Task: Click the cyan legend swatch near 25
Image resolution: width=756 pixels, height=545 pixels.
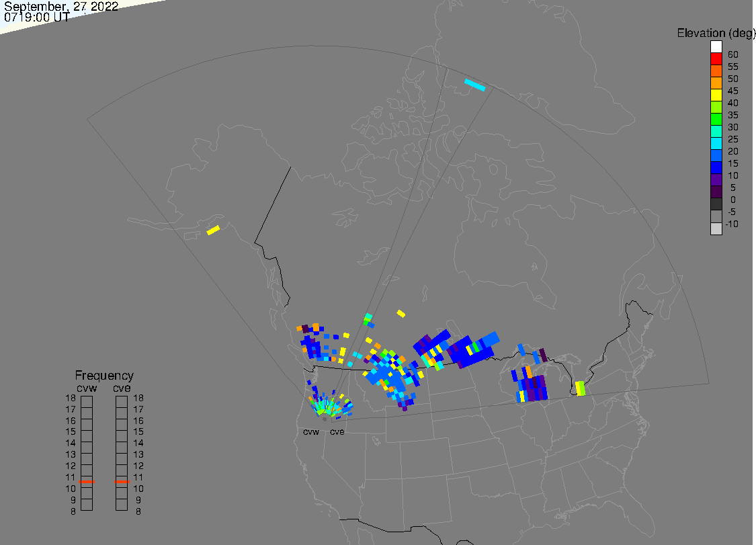Action: tap(716, 143)
